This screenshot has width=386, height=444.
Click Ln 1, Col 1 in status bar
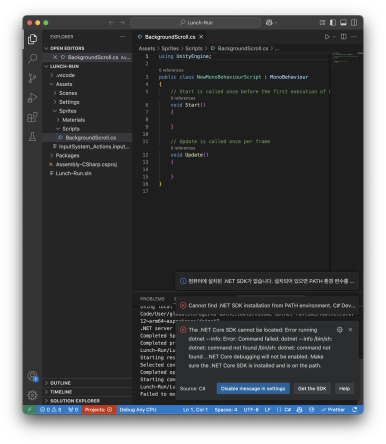[x=195, y=410]
